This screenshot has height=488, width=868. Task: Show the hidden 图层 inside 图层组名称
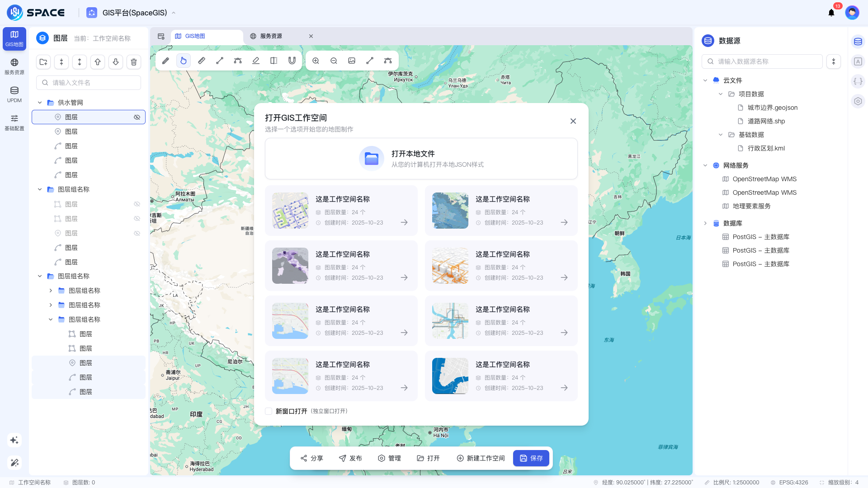click(x=137, y=204)
